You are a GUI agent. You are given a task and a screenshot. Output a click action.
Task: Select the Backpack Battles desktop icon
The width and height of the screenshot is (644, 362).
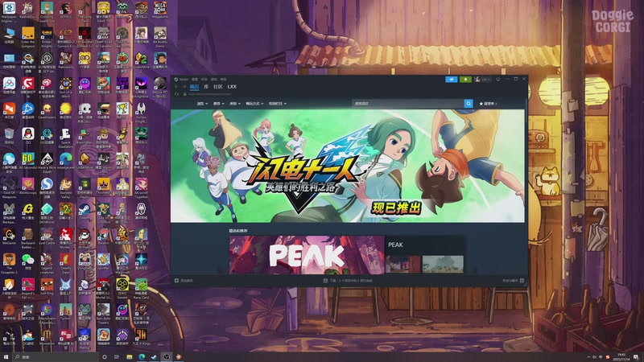[28, 238]
